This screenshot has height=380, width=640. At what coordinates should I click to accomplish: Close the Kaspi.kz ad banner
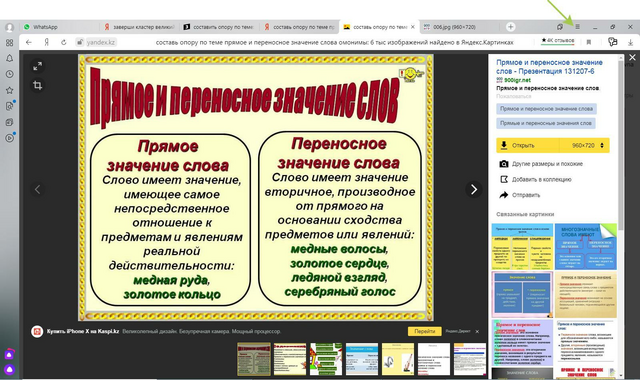point(477,331)
